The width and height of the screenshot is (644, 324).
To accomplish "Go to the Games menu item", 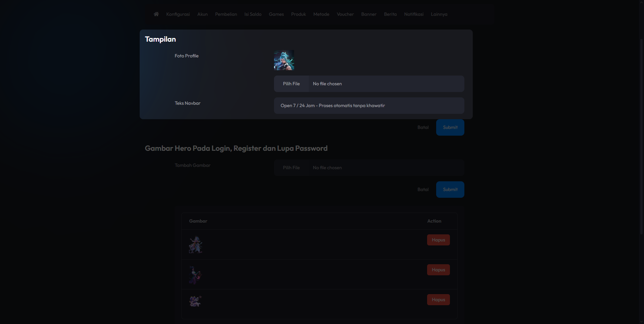I will tap(276, 14).
